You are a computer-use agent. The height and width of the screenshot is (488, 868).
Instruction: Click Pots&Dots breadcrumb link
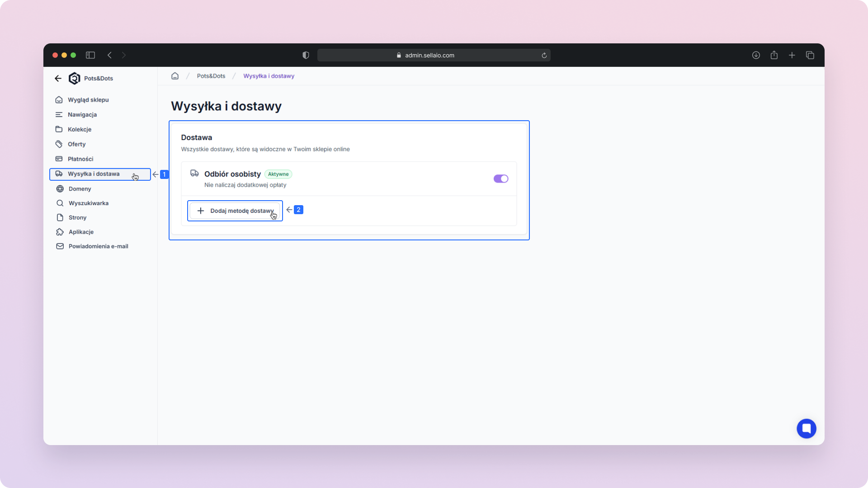click(x=211, y=76)
